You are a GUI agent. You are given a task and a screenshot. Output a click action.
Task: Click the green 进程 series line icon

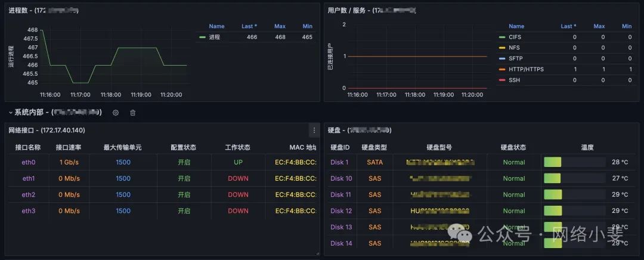203,37
